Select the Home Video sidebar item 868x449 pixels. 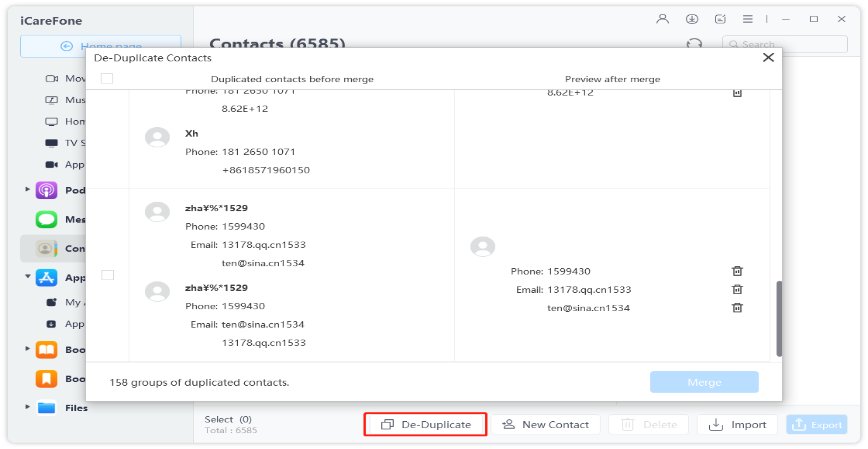pos(65,121)
